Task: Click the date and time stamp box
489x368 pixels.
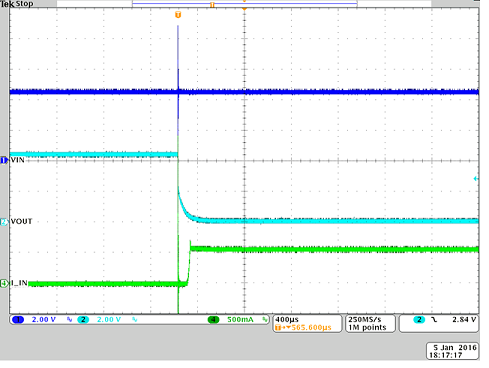Action: 453,351
